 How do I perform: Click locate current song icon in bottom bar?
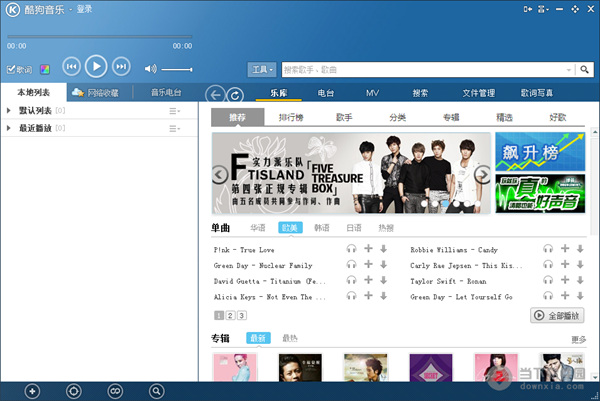[73, 391]
